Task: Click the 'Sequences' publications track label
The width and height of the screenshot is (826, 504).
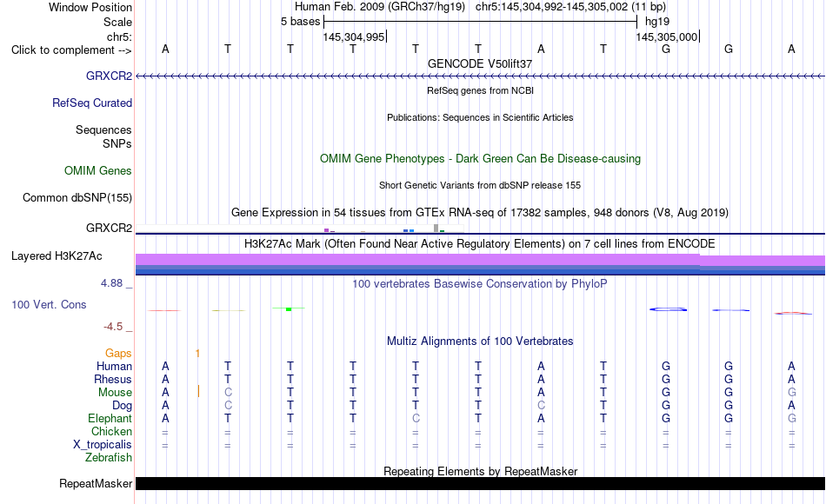Action: tap(103, 129)
